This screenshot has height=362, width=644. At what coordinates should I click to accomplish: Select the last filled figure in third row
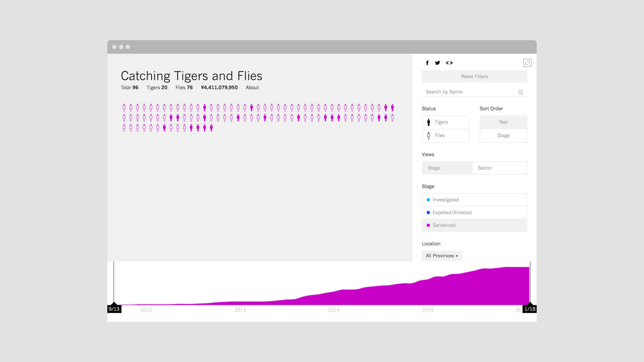[x=211, y=128]
